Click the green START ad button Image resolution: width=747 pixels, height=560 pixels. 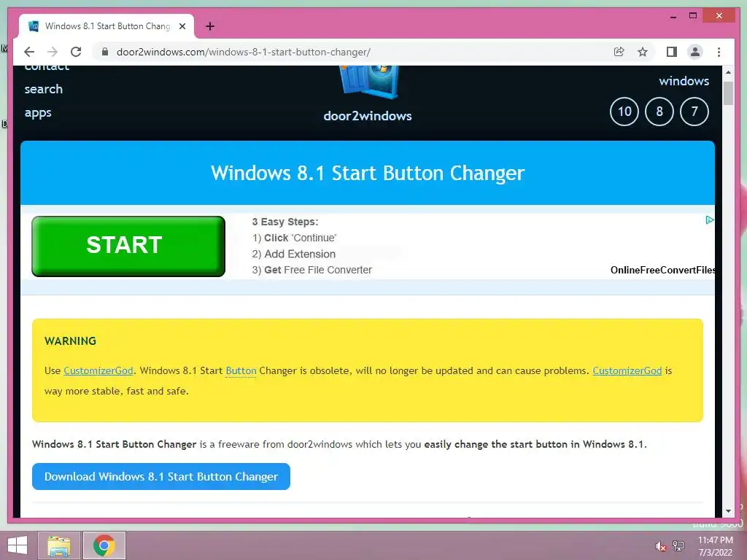coord(128,246)
